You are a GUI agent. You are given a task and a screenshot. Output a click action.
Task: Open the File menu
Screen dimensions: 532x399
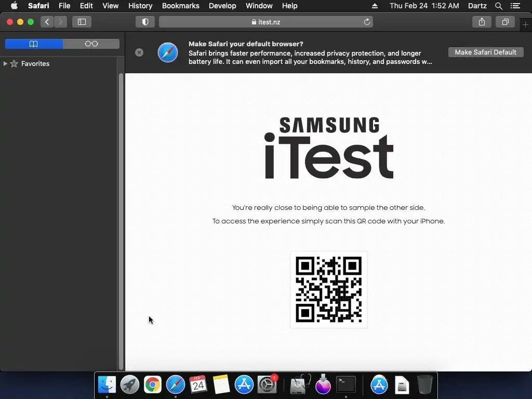[64, 6]
